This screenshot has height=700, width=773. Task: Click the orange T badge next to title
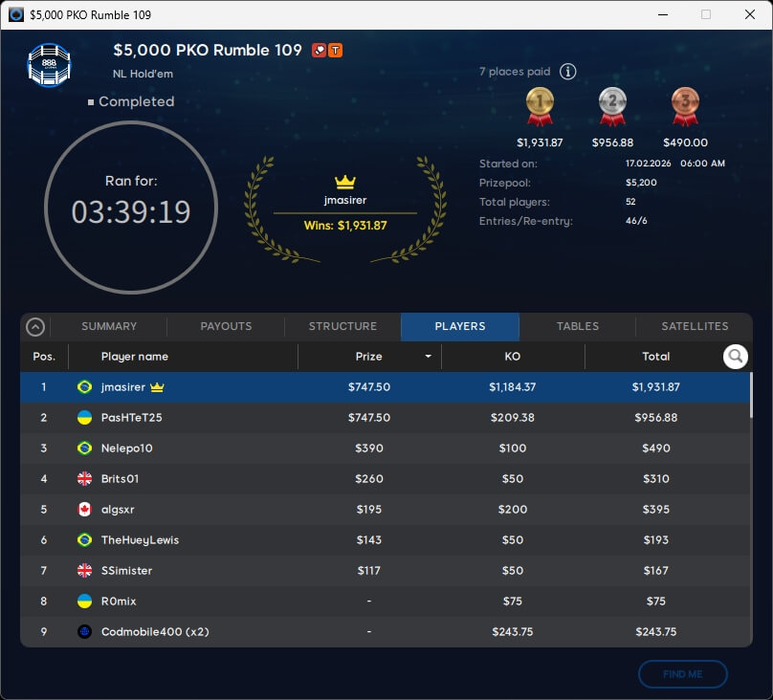pyautogui.click(x=336, y=51)
